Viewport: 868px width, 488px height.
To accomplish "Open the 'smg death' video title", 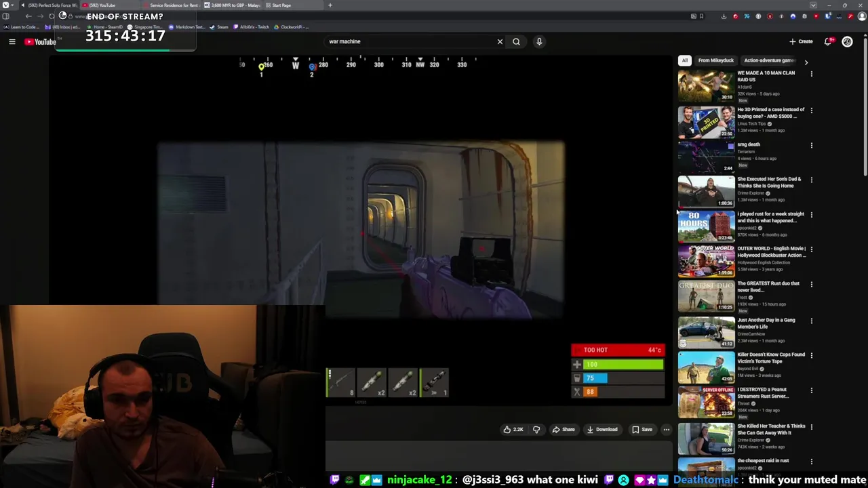I will click(749, 144).
